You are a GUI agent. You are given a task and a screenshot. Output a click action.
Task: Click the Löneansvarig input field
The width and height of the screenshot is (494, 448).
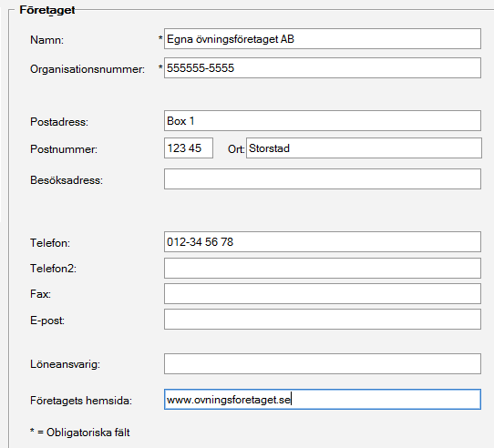323,364
